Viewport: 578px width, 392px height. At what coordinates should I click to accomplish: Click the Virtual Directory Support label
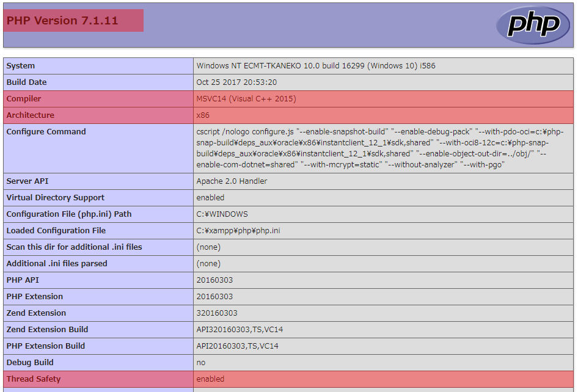[55, 198]
